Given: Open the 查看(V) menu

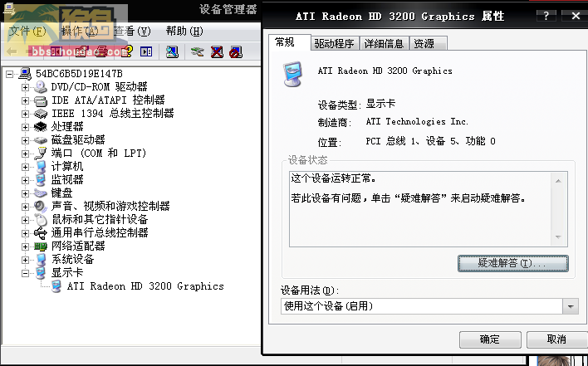Looking at the screenshot, I should (x=132, y=31).
